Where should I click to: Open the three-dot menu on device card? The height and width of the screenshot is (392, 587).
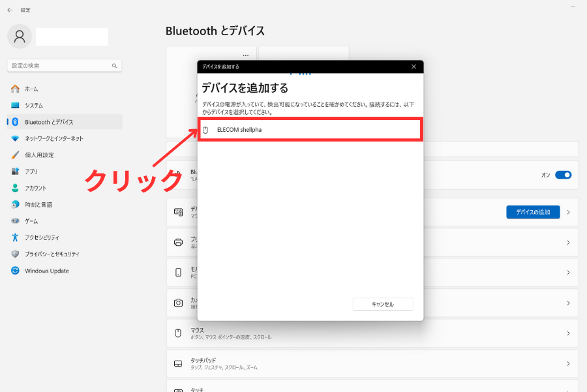[x=246, y=55]
